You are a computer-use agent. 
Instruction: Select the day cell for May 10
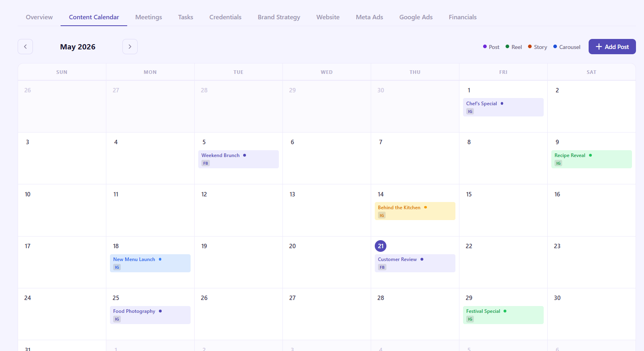point(62,210)
